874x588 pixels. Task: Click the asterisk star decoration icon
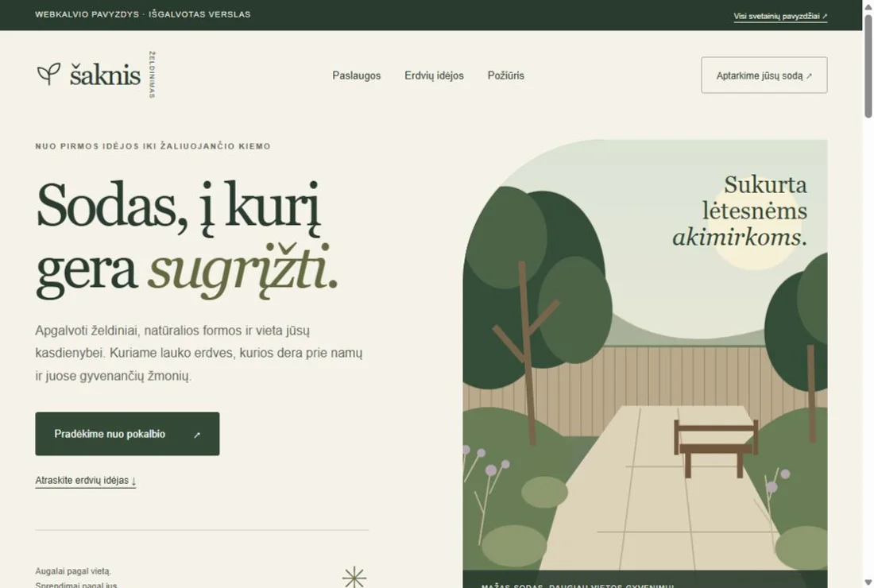[x=354, y=578]
